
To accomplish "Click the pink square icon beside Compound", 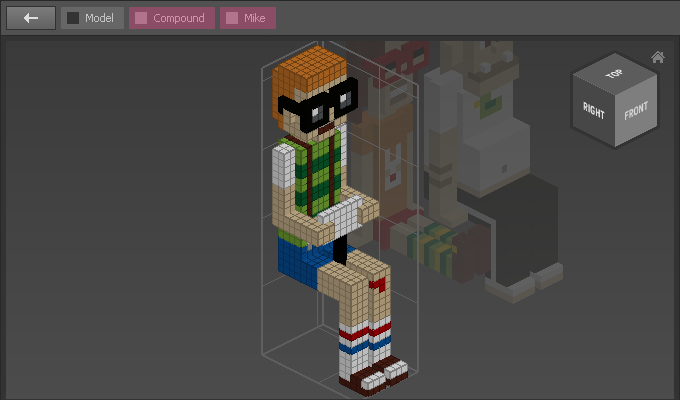I will pyautogui.click(x=141, y=18).
